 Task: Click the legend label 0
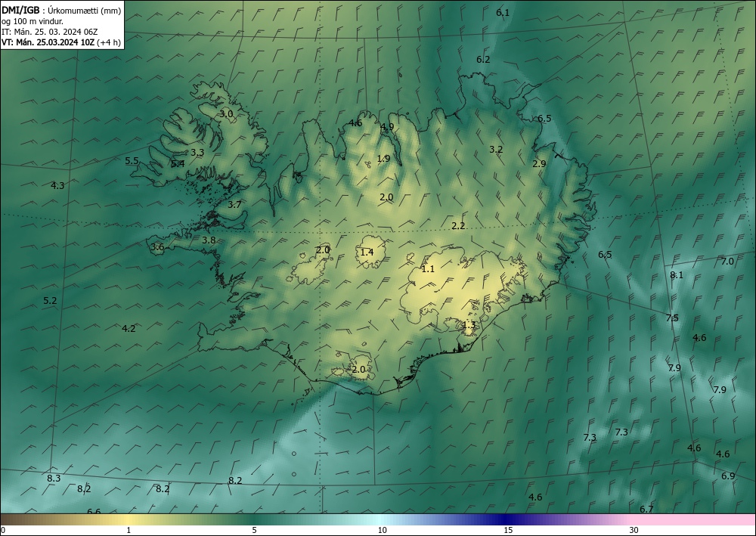pyautogui.click(x=3, y=531)
